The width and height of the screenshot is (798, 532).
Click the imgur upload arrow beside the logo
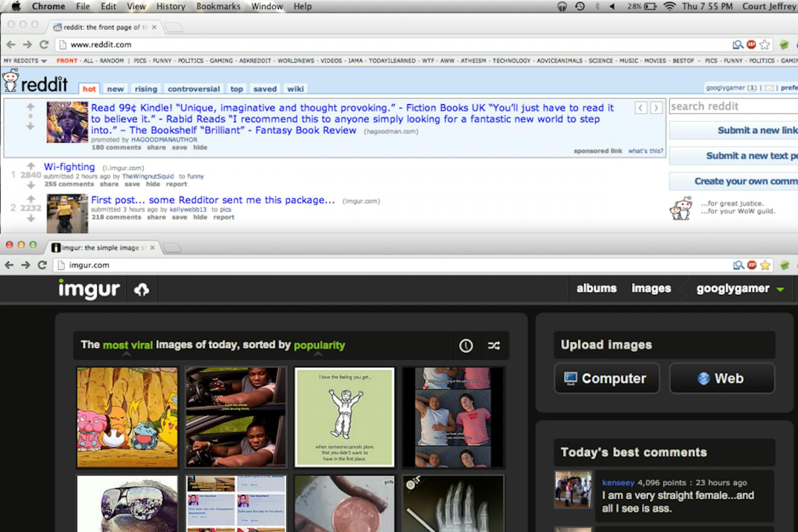140,289
